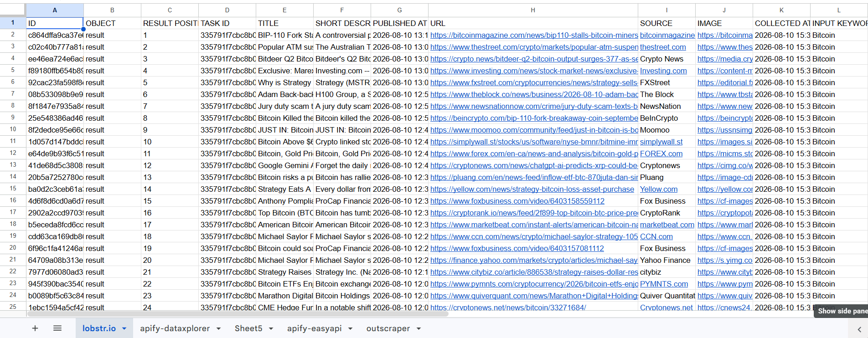Select column C header
Screen dimensions: 868x338
(x=170, y=10)
